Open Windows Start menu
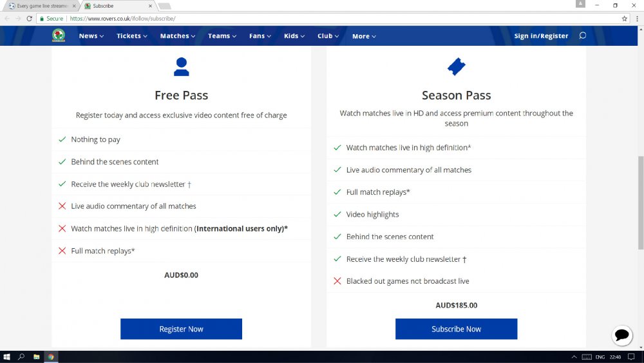Viewport: 644px width, 363px height. pos(7,357)
